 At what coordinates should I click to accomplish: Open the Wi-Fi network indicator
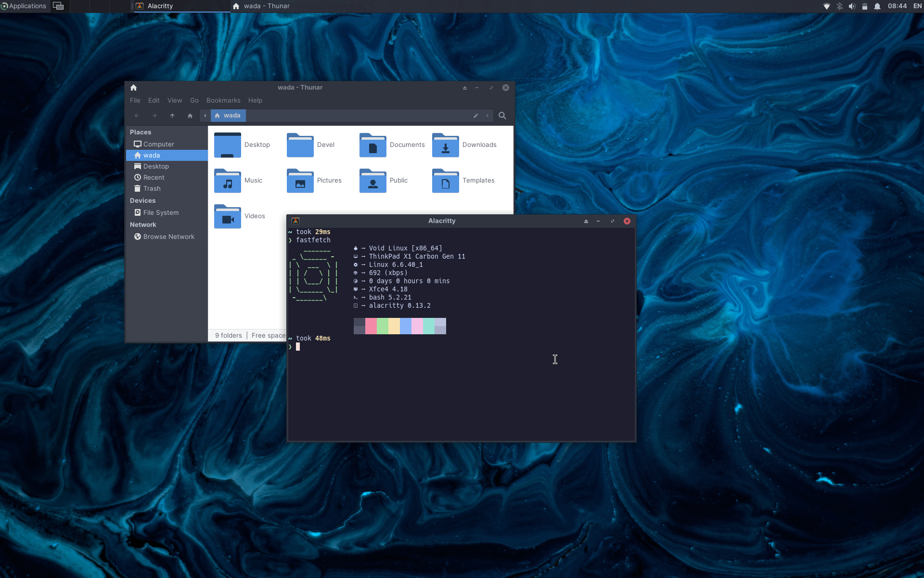827,6
